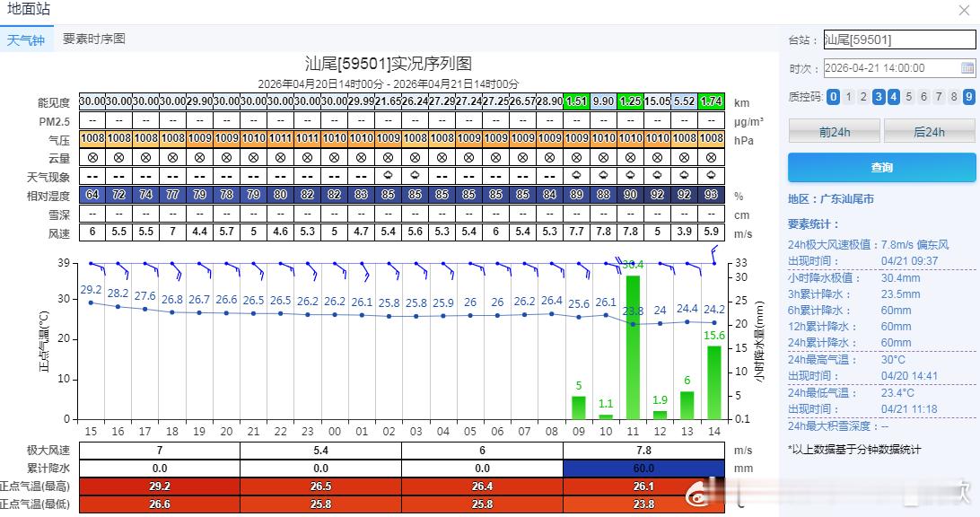Screen dimensions: 980x517
Task: Click the rain bar labeled 6 at hour 13
Action: coord(687,405)
